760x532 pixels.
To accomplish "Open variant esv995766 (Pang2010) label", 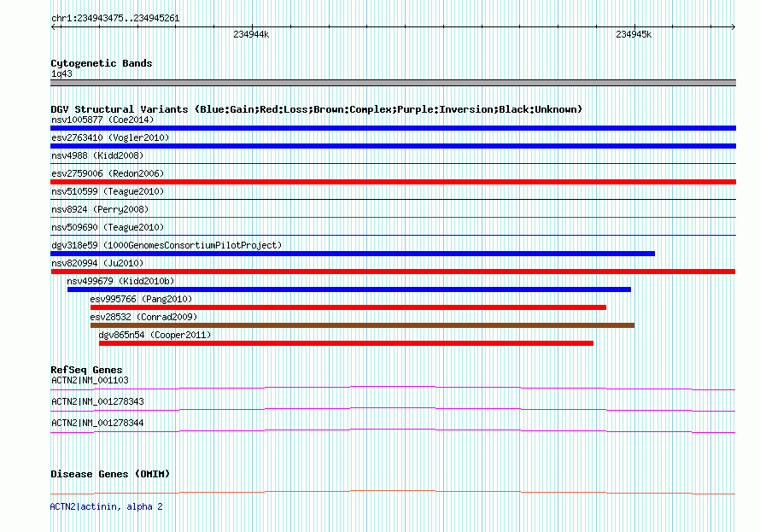I will pos(141,299).
